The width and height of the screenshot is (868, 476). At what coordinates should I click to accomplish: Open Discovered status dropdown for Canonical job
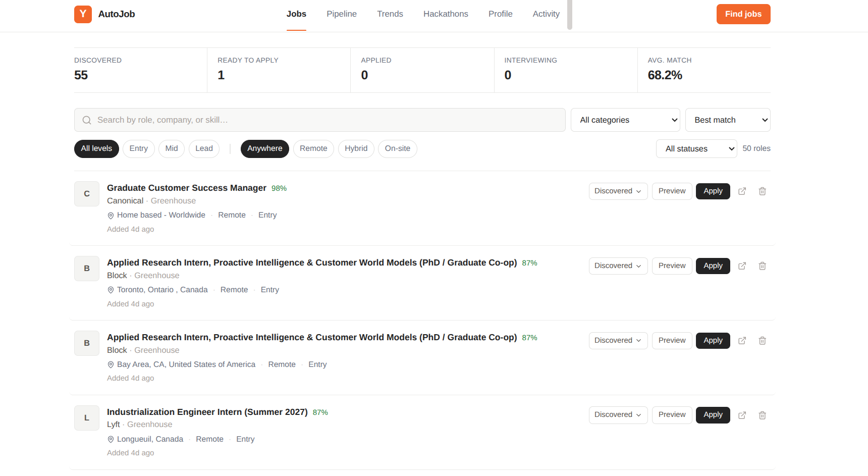click(x=618, y=191)
